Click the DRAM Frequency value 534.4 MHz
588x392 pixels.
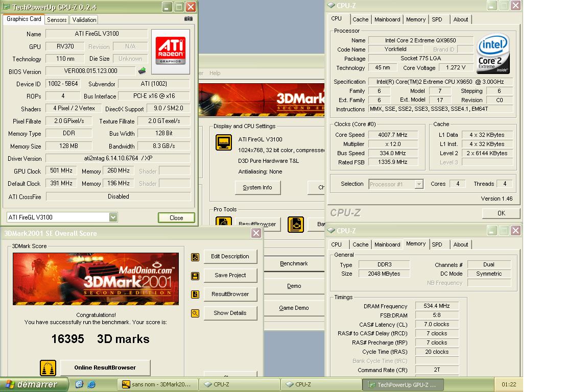(437, 306)
